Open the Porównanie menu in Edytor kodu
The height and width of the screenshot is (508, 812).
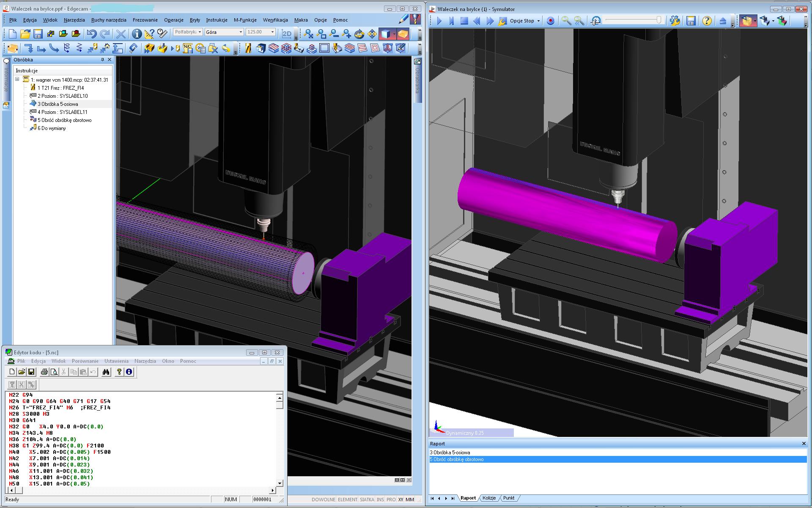[85, 361]
